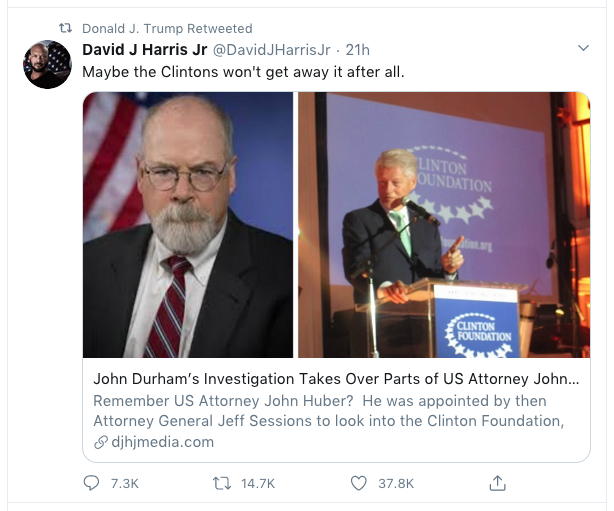Image resolution: width=614 pixels, height=511 pixels.
Task: Retweet using the icon beside 14.7K
Action: click(x=224, y=483)
